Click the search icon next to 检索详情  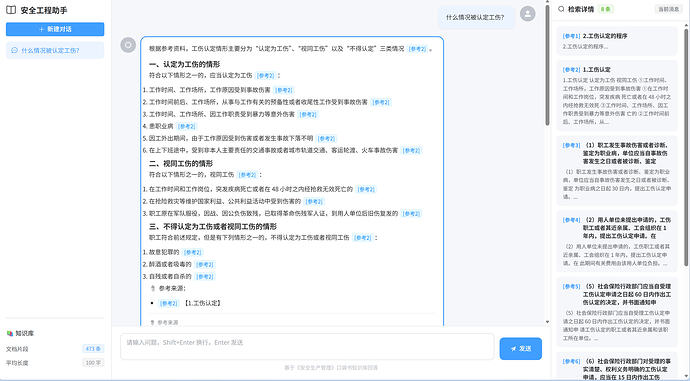[x=561, y=9]
